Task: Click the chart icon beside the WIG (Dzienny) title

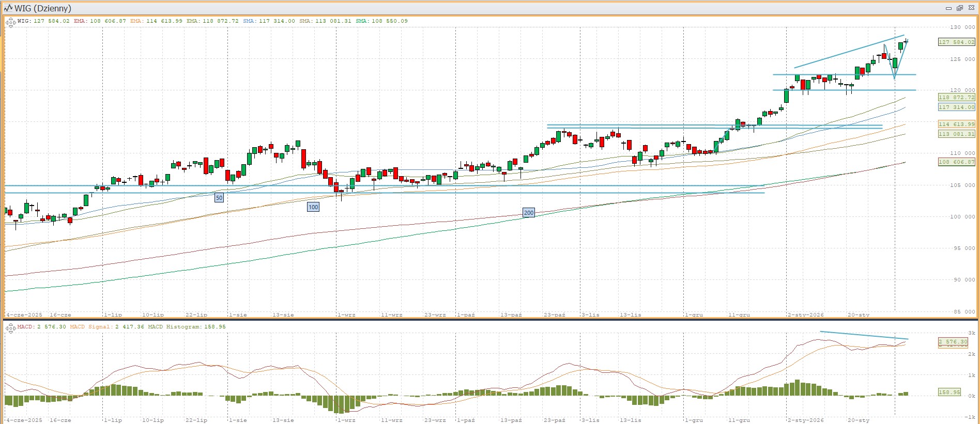Action: click(x=8, y=8)
